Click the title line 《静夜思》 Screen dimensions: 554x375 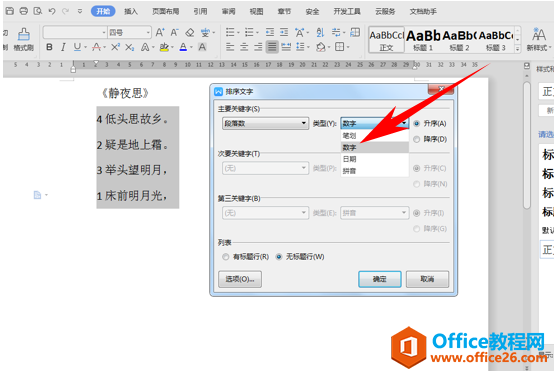(125, 93)
